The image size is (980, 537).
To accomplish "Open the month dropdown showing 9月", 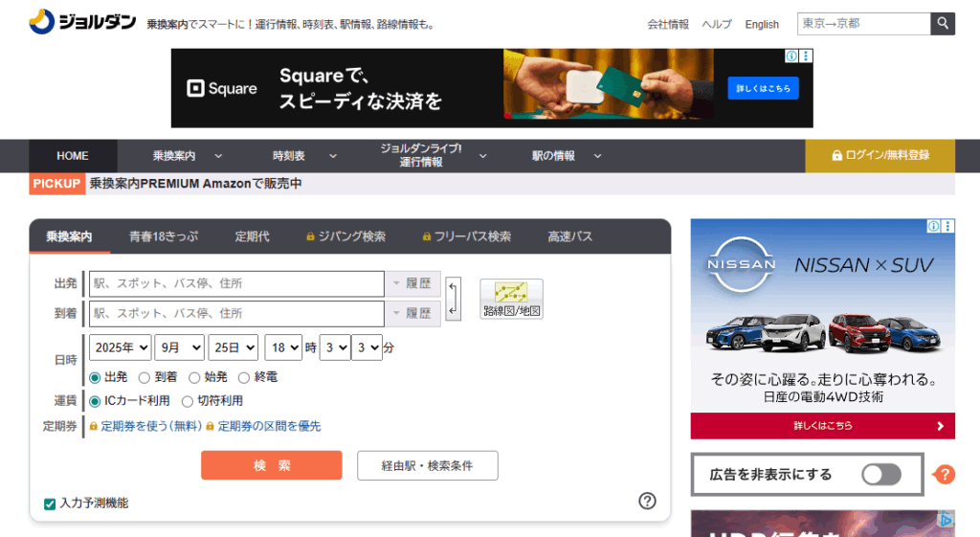I will [179, 347].
